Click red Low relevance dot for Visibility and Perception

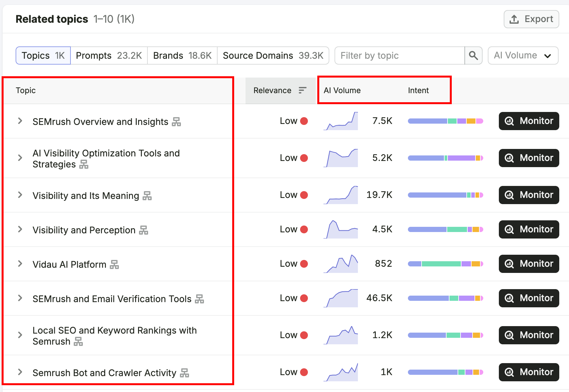(x=304, y=229)
